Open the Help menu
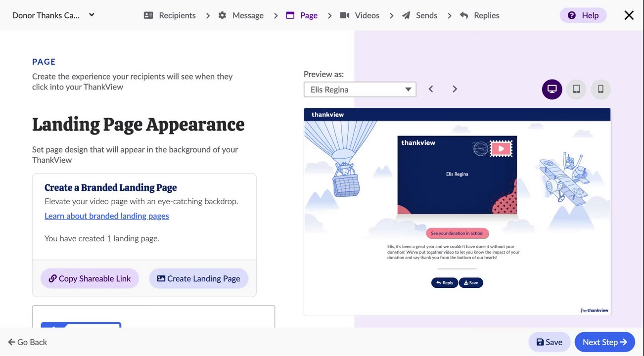644x356 pixels. point(583,15)
